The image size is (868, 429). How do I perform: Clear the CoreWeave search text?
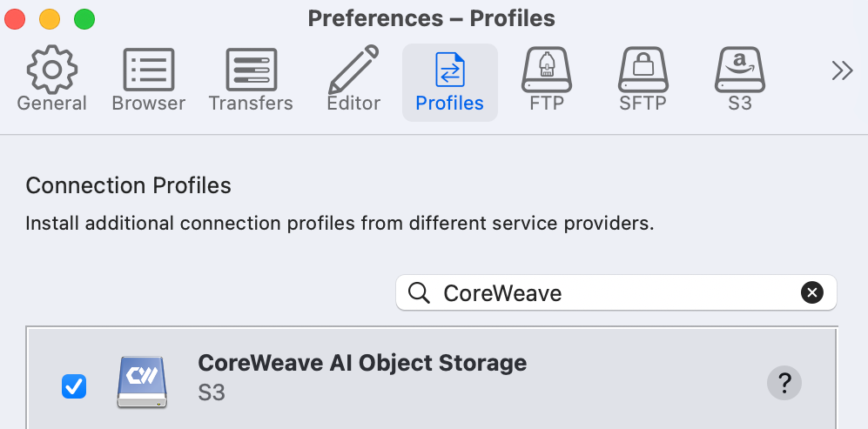click(812, 292)
